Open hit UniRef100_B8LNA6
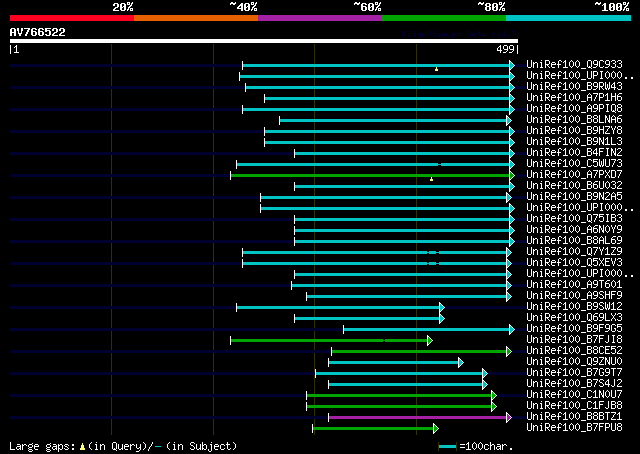This screenshot has height=454, width=640. pyautogui.click(x=574, y=120)
